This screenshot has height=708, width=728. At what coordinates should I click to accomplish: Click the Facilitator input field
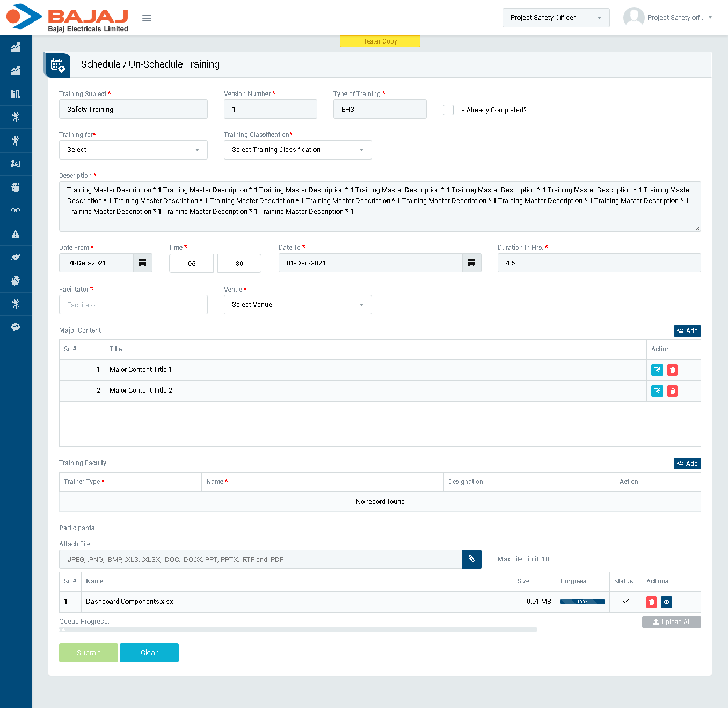133,305
